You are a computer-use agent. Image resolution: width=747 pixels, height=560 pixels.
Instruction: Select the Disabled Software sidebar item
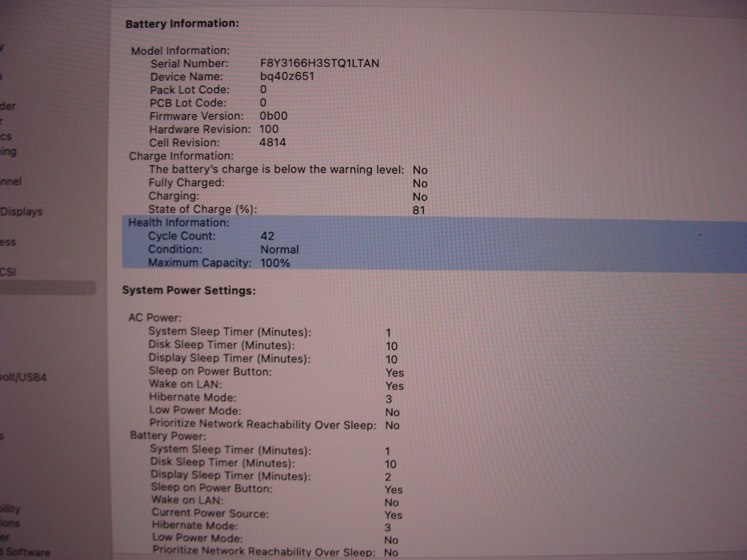pyautogui.click(x=26, y=552)
